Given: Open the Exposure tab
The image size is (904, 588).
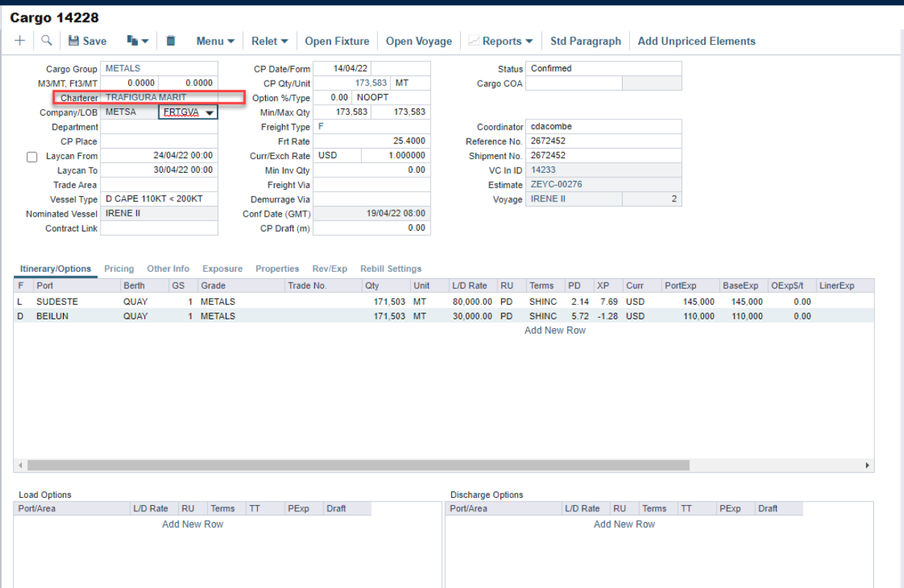Looking at the screenshot, I should [x=222, y=269].
